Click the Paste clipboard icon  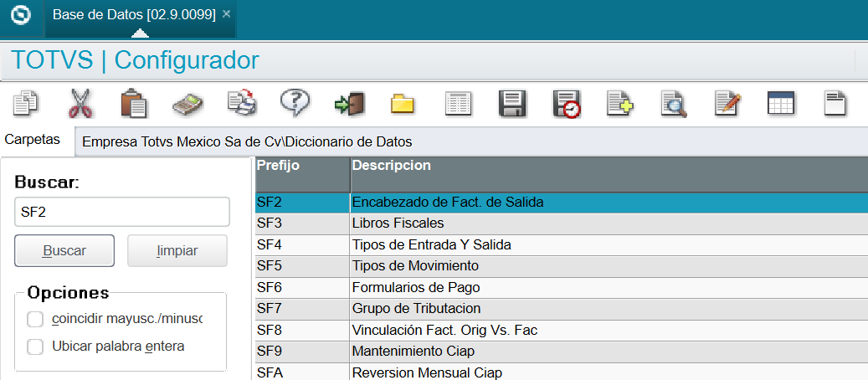[x=134, y=104]
